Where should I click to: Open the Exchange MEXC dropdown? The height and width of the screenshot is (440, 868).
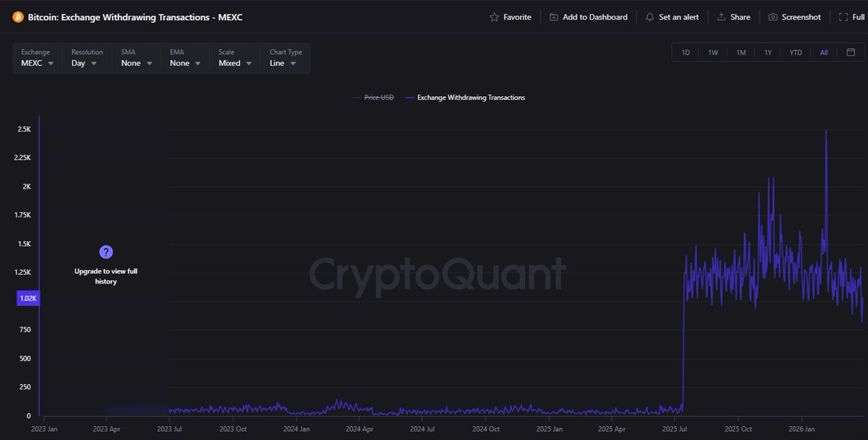tap(38, 58)
